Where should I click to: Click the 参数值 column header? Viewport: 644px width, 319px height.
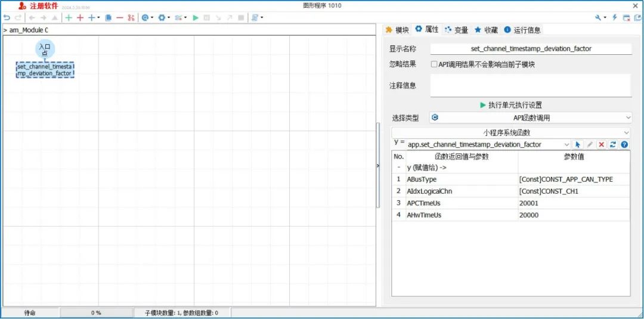pyautogui.click(x=574, y=157)
